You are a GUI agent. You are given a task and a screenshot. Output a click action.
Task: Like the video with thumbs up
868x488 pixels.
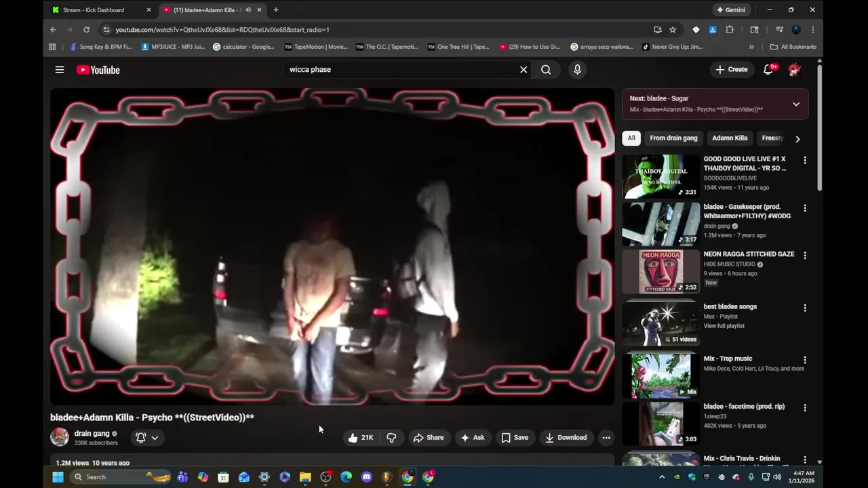click(361, 438)
